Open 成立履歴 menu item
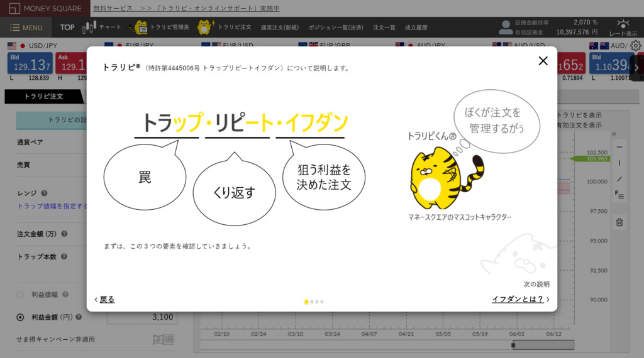Screen dimensions: 644x358 coord(416,28)
